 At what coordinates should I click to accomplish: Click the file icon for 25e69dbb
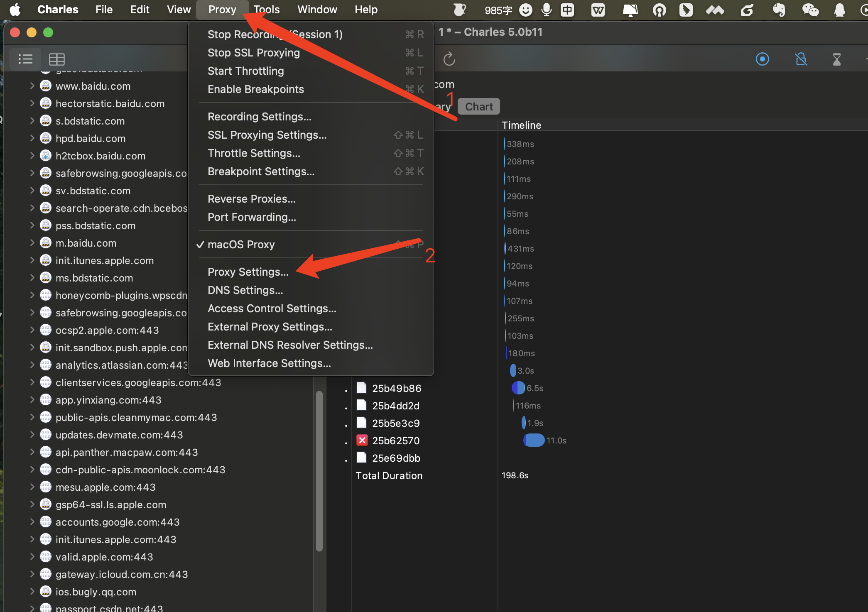pos(362,458)
